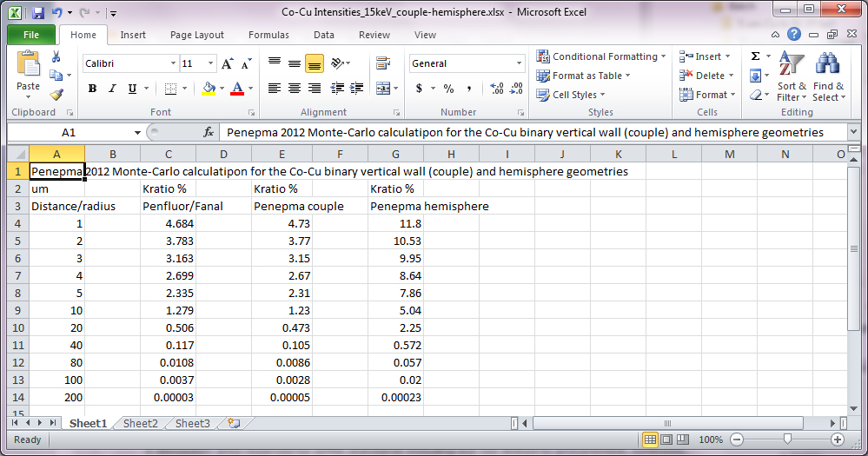The width and height of the screenshot is (868, 456).
Task: Click the Find & Select binoculars
Action: [x=827, y=76]
